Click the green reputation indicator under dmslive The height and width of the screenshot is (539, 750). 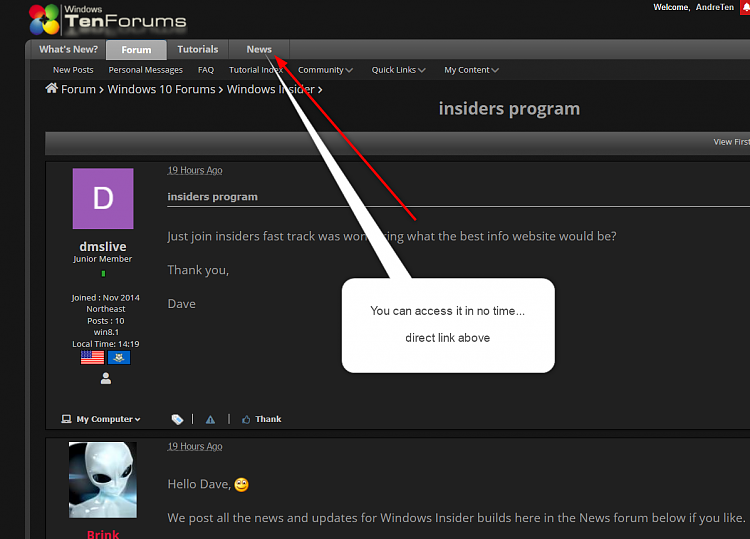103,274
